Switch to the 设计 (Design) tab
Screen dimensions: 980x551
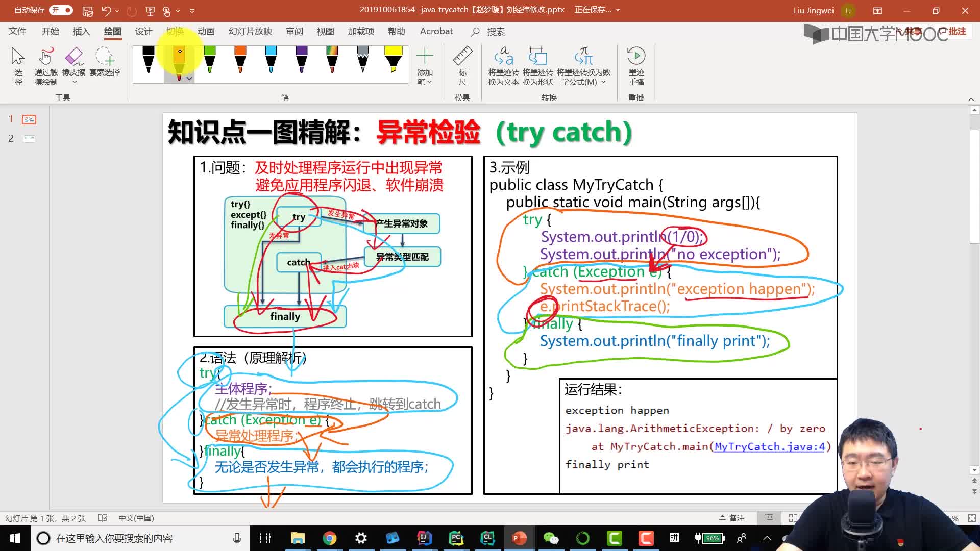(x=143, y=31)
